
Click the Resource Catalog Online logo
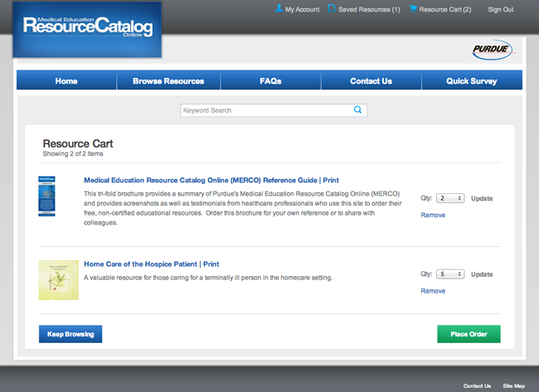coord(87,30)
